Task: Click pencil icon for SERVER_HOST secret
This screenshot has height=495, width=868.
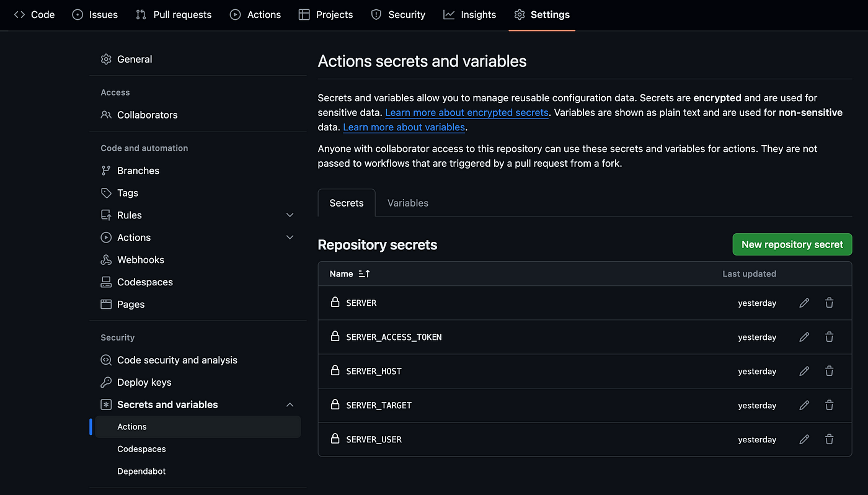Action: (x=804, y=371)
